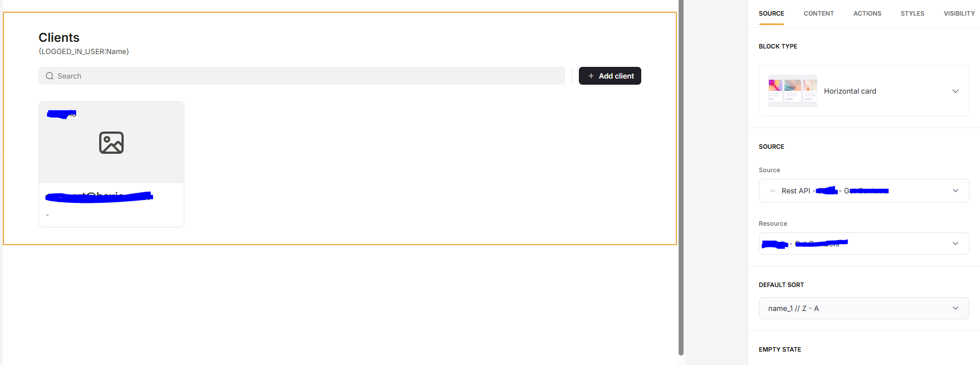Switch to the Content tab
The image size is (980, 365).
click(x=818, y=13)
